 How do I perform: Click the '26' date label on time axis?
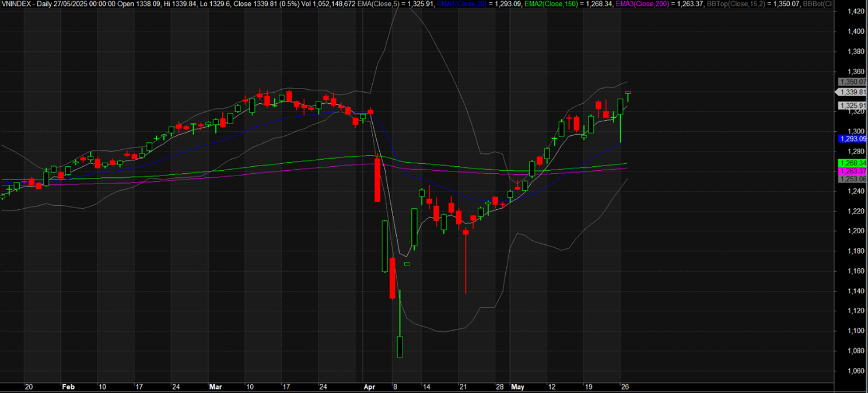pyautogui.click(x=624, y=387)
